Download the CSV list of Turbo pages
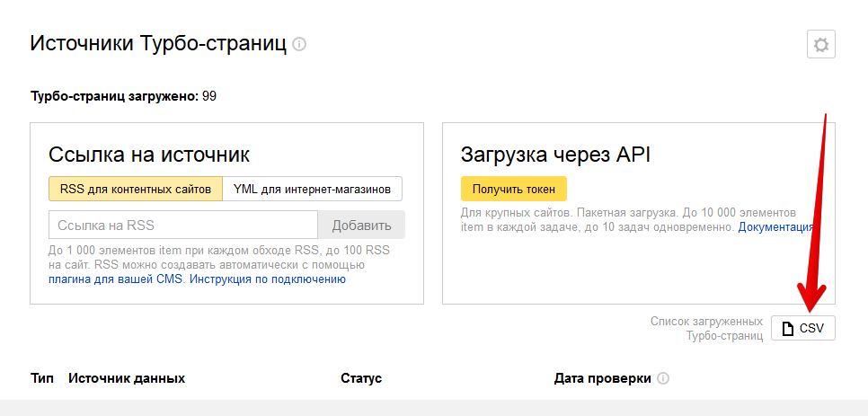The image size is (868, 416). (803, 328)
